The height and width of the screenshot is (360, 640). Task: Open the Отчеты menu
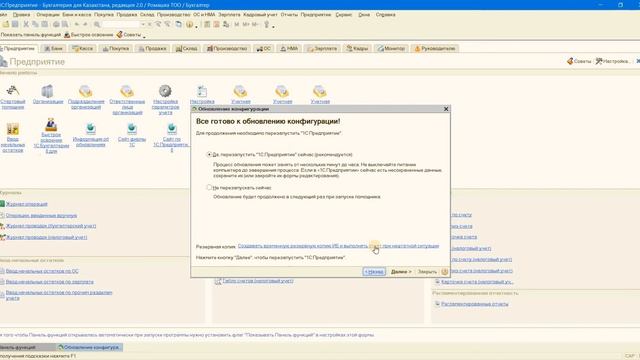pyautogui.click(x=289, y=15)
